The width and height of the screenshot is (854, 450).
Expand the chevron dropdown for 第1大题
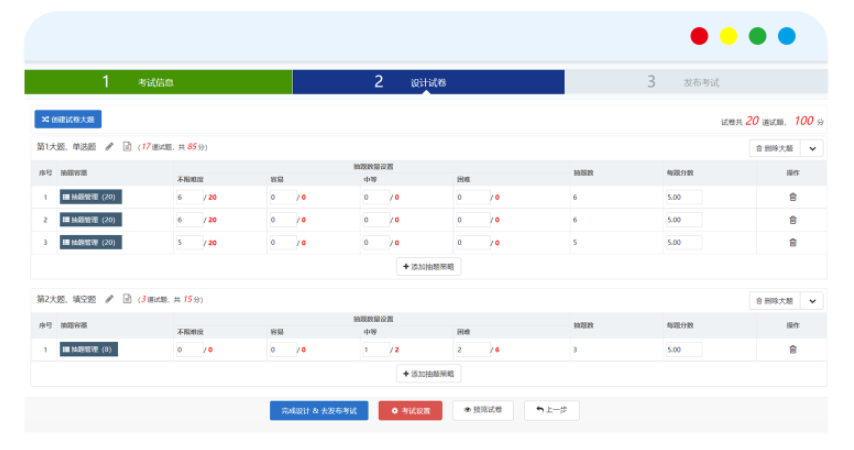812,148
